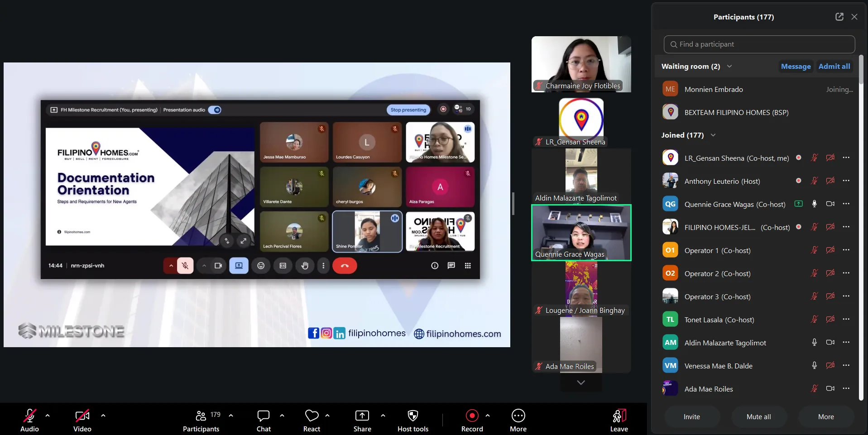Click the Record button
Screen dimensions: 868x435
[472, 420]
